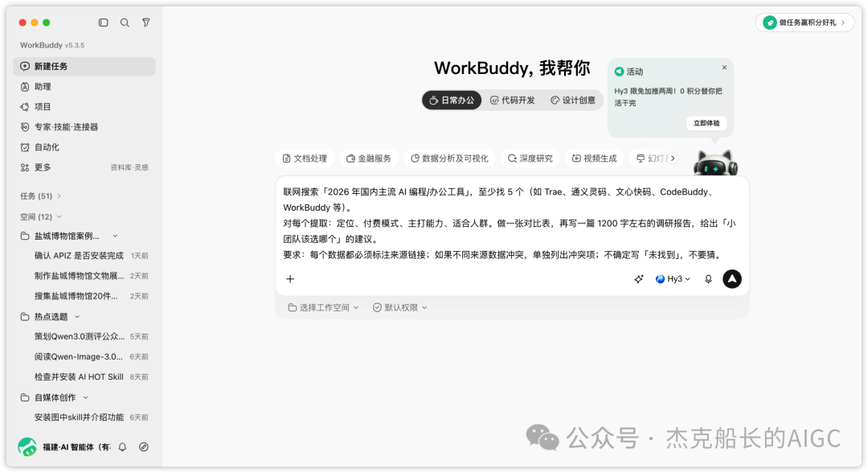Image resolution: width=868 pixels, height=473 pixels.
Task: Click the filter funnel icon in sidebar header
Action: click(146, 23)
